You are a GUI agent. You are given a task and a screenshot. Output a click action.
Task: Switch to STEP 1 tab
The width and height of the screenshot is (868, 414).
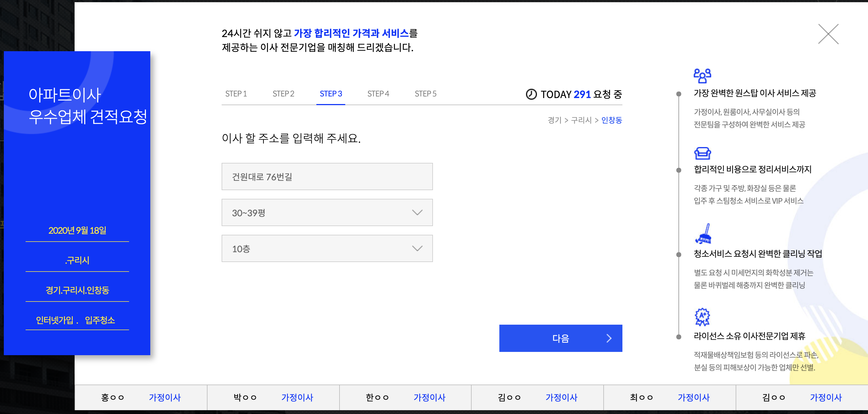236,94
